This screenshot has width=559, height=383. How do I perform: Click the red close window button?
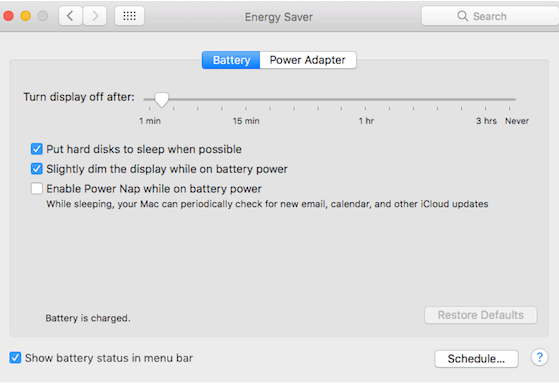[9, 16]
